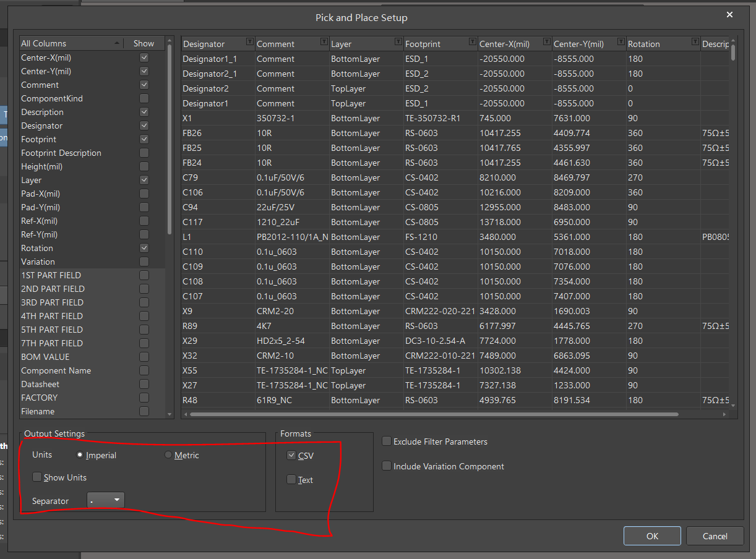Click the 7631.000 Center-Y cell
Viewport: 756px width, 559px height.
point(590,118)
